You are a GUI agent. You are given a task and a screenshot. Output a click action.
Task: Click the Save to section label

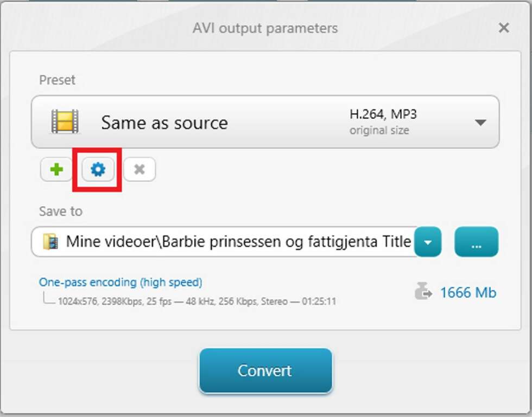coord(61,211)
